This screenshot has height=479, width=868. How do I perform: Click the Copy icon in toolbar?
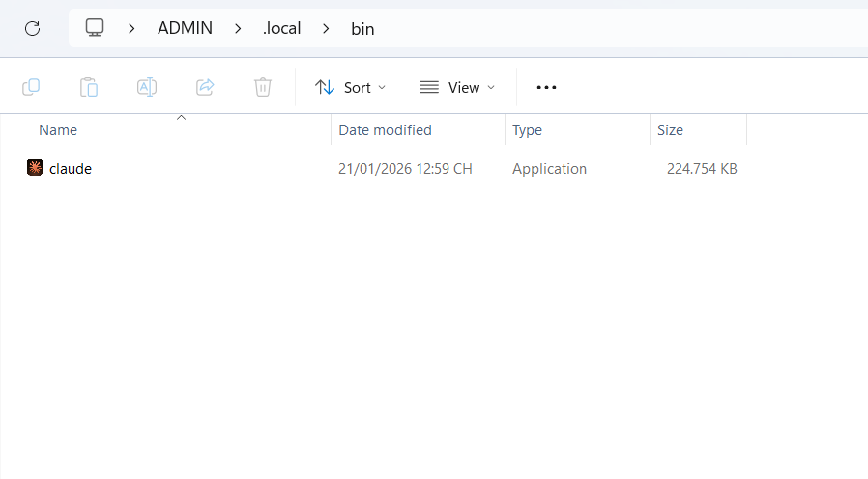tap(31, 87)
